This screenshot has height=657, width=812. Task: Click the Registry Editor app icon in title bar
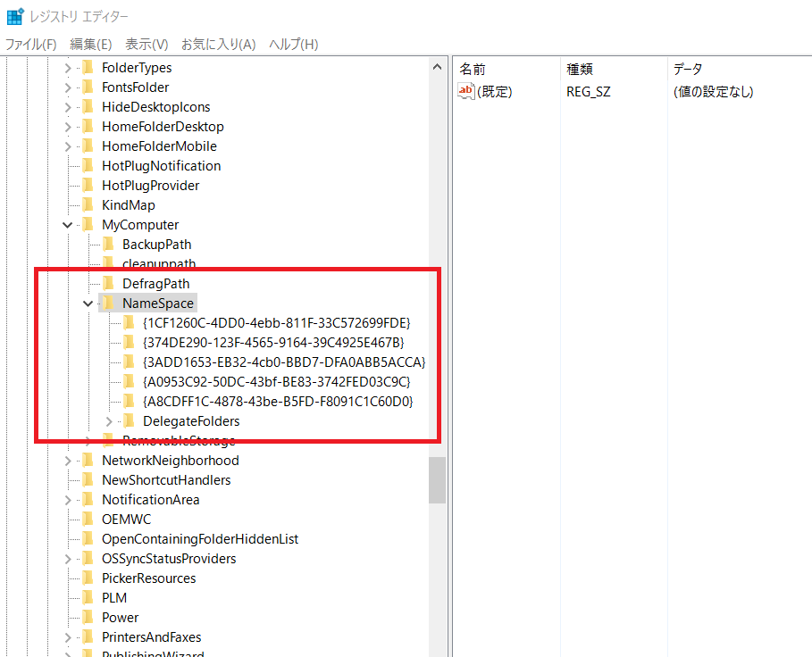coord(15,17)
